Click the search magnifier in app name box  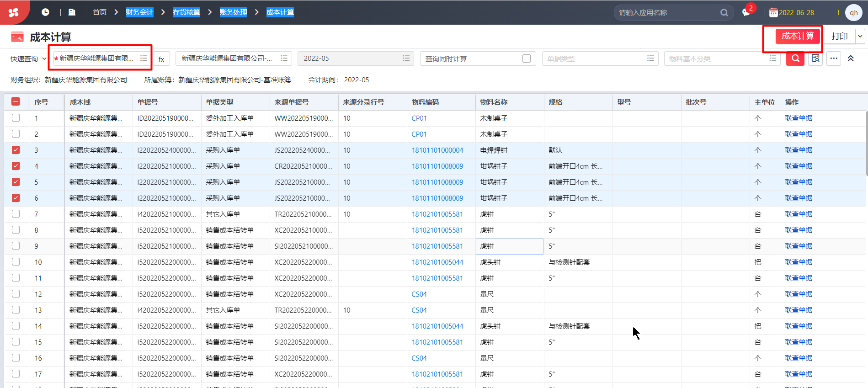point(724,13)
